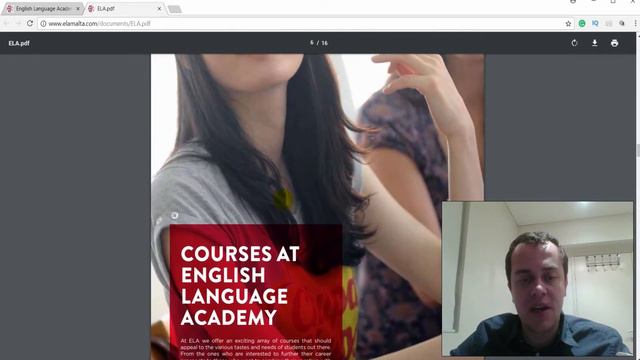Image resolution: width=640 pixels, height=360 pixels.
Task: Click the ELA.pdf title in viewer toolbar
Action: [x=19, y=43]
